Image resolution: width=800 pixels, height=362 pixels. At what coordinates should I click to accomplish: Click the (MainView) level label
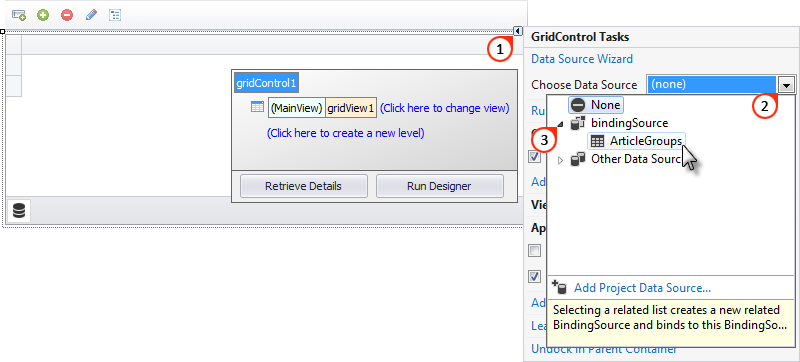[x=297, y=108]
